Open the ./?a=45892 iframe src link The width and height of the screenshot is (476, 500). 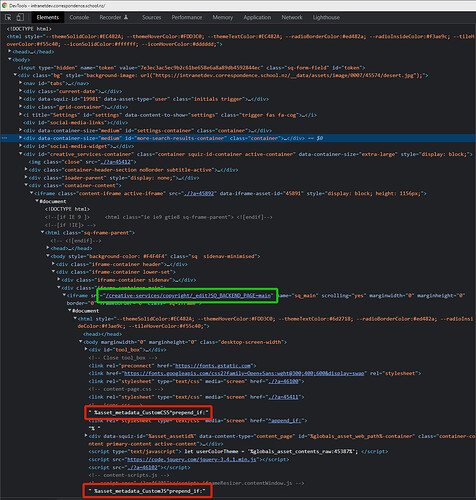[x=199, y=193]
